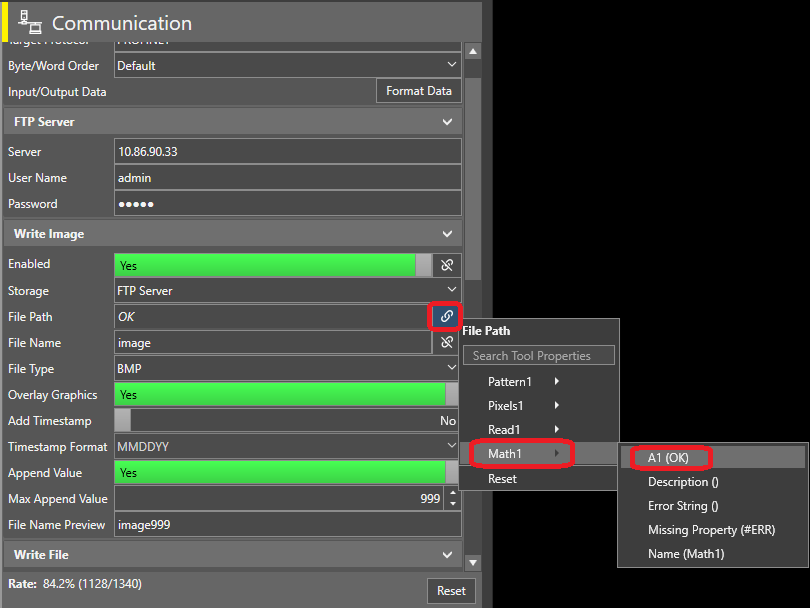Viewport: 810px width, 608px height.
Task: Click the File Path link icon
Action: coord(446,316)
